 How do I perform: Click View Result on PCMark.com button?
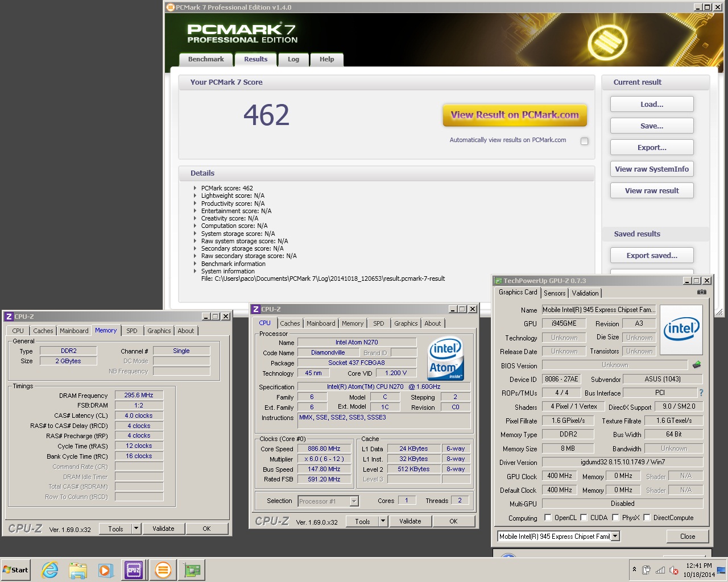click(x=515, y=115)
